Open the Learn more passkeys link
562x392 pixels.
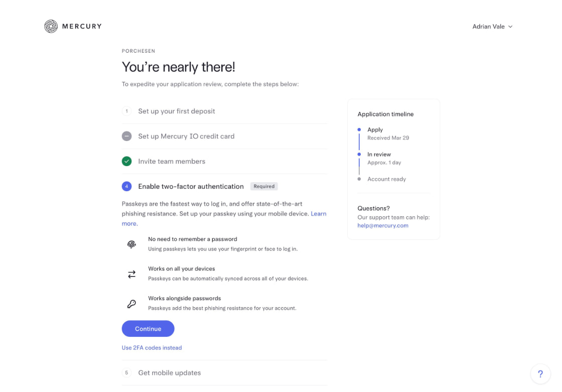pyautogui.click(x=318, y=214)
